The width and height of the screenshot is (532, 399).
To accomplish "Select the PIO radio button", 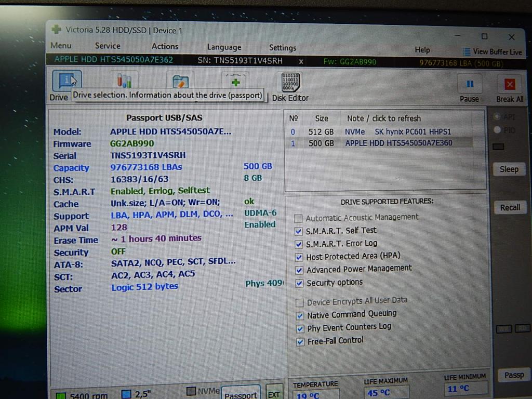I will pyautogui.click(x=497, y=129).
